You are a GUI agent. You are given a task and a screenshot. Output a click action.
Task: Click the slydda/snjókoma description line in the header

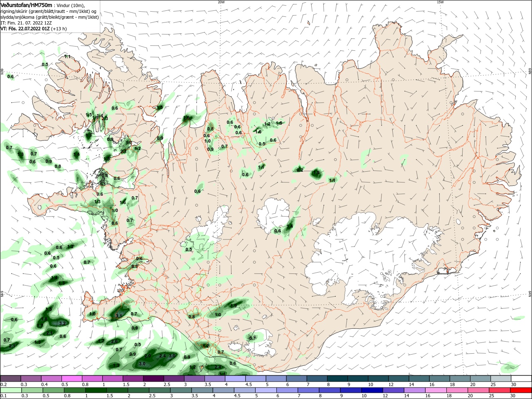[x=49, y=17]
